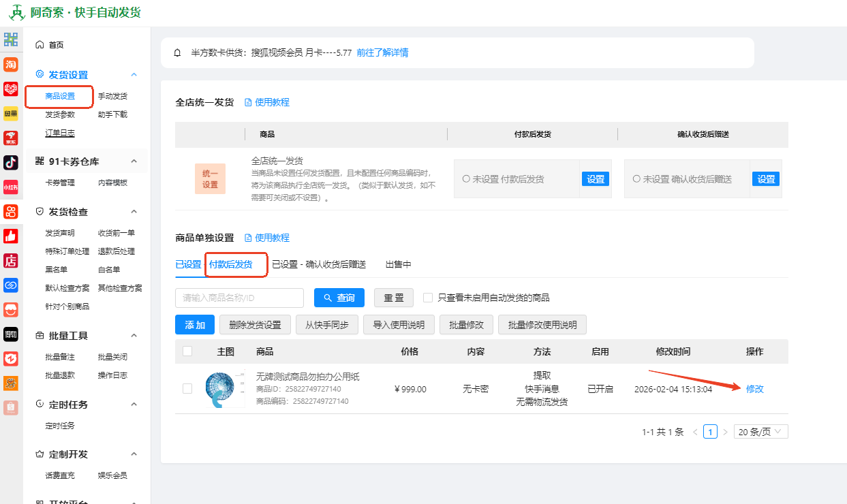Open the blue link-shaped platform icon

click(x=11, y=285)
